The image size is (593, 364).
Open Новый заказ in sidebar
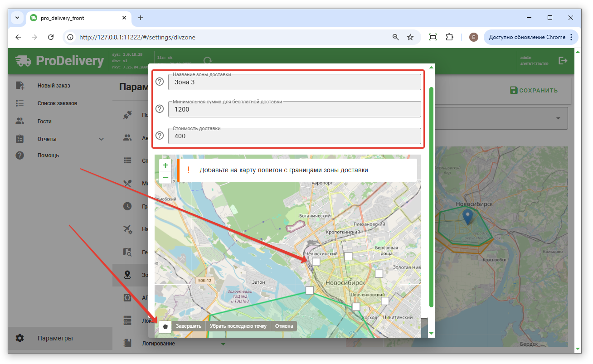click(x=53, y=86)
